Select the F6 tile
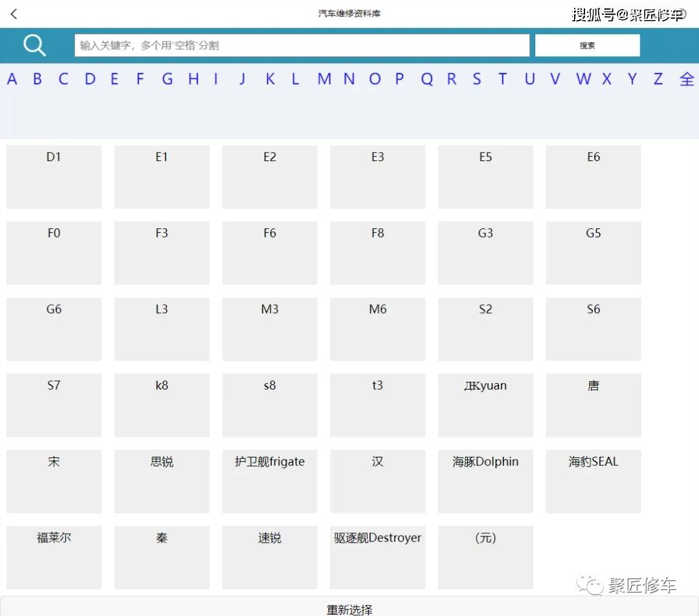The image size is (699, 616). pyautogui.click(x=270, y=253)
